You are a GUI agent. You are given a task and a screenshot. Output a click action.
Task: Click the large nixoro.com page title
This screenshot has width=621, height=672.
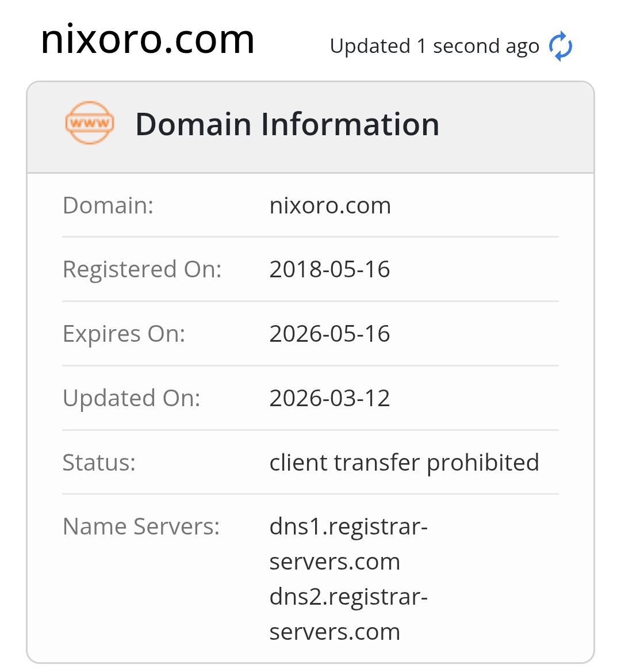[x=148, y=40]
